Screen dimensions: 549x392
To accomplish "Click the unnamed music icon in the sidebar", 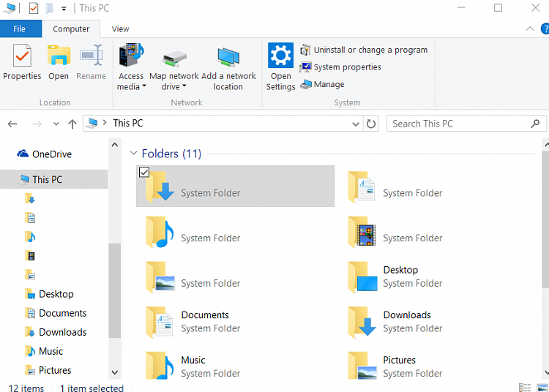I will [30, 237].
